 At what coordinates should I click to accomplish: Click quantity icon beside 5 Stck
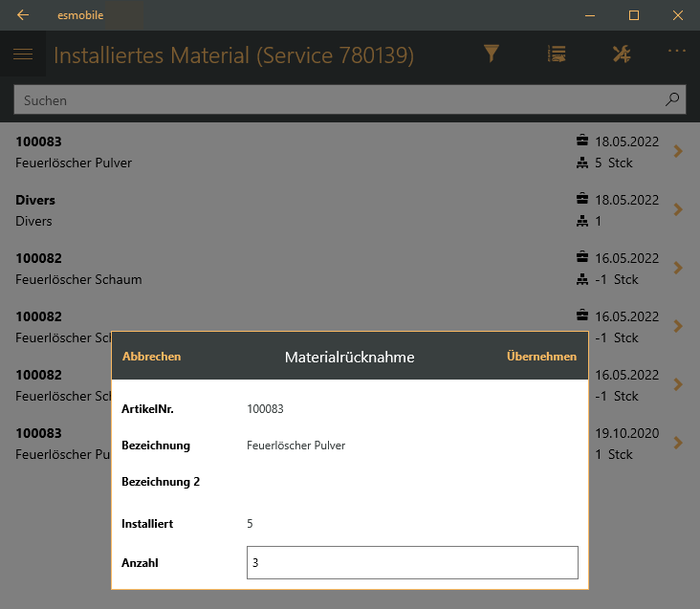582,163
